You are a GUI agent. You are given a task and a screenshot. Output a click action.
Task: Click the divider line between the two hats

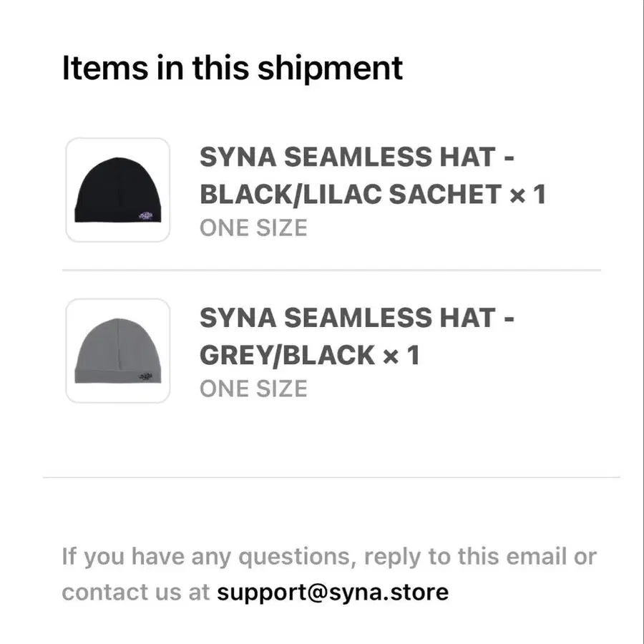(x=331, y=270)
